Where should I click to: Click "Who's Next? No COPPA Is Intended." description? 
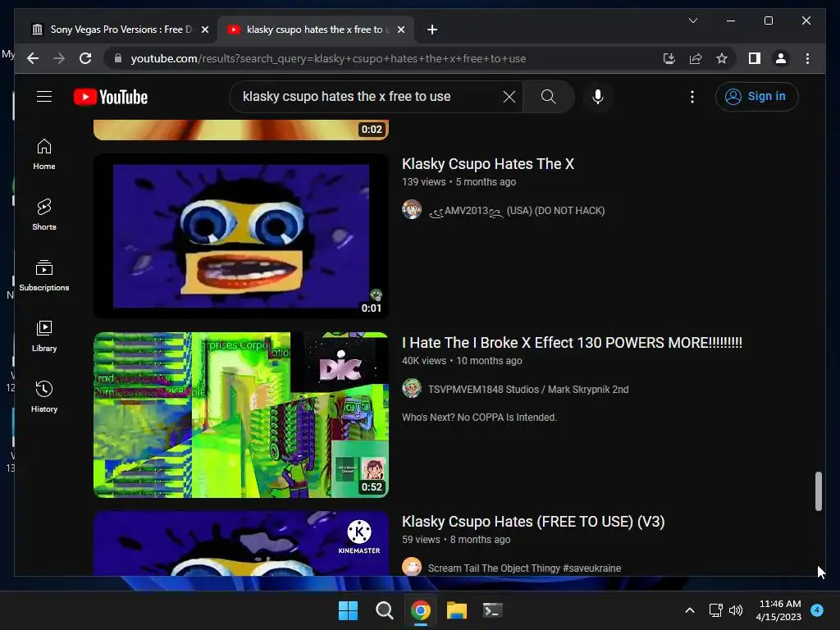(x=479, y=418)
